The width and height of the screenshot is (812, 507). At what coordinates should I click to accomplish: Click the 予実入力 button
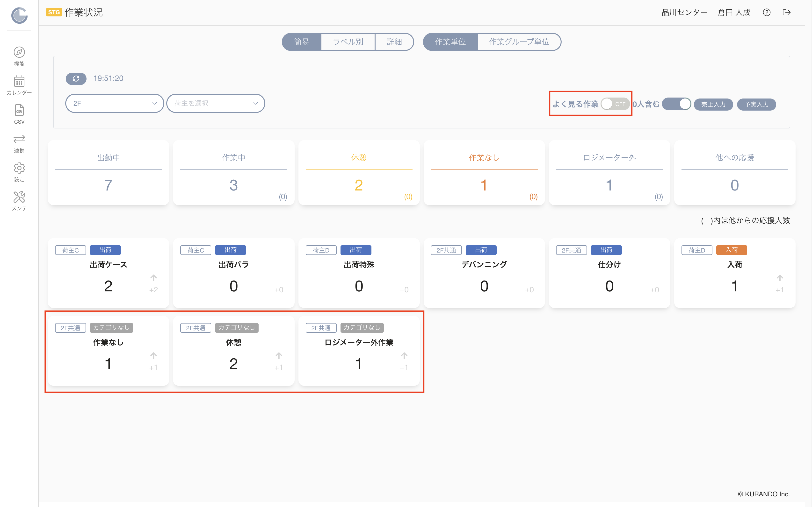[x=756, y=104]
